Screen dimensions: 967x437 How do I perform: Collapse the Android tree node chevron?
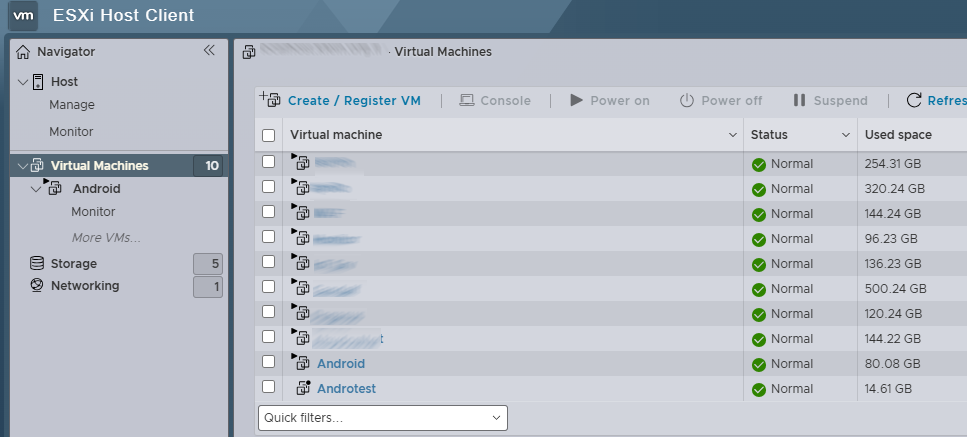35,189
